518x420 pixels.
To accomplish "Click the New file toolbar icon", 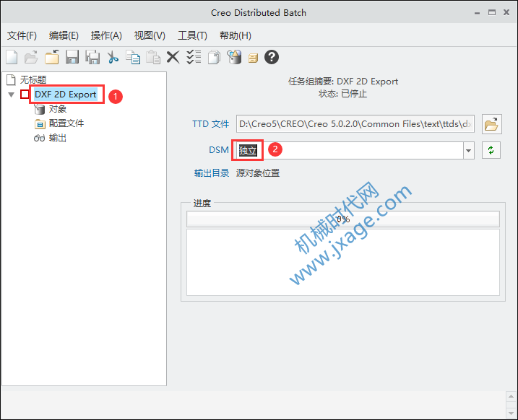I will click(12, 58).
